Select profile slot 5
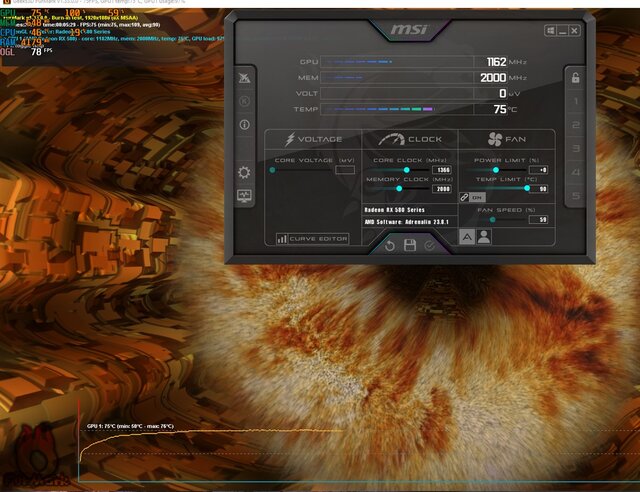640x492 pixels. (574, 195)
